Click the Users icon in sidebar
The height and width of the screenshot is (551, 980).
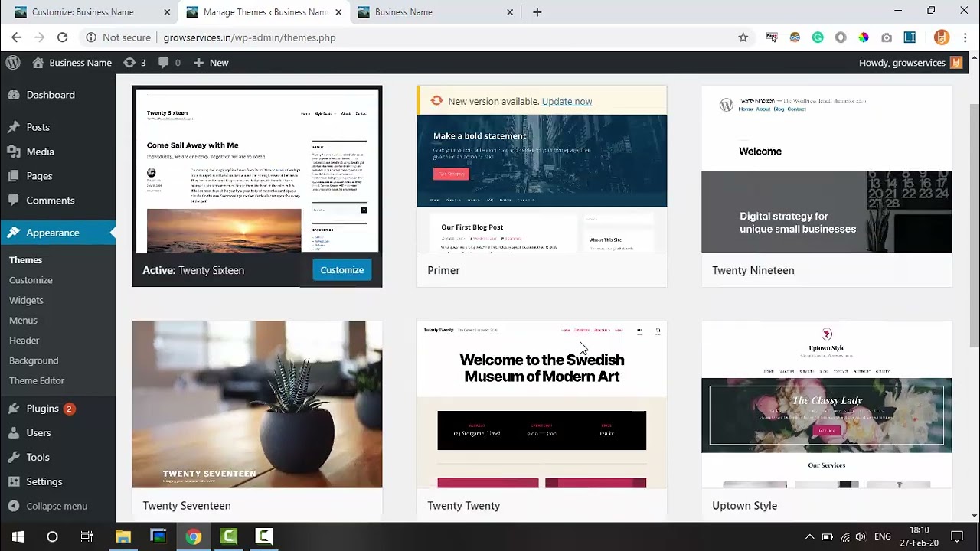14,433
